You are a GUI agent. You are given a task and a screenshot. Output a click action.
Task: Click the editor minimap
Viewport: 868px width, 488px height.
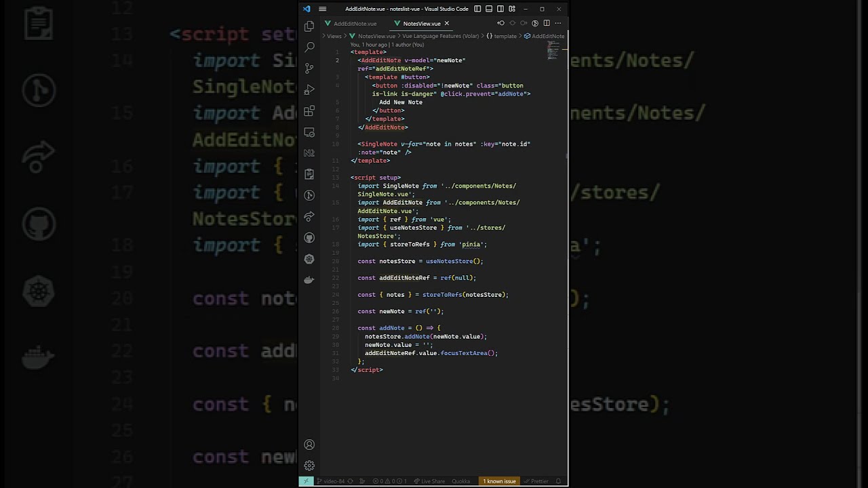[553, 50]
